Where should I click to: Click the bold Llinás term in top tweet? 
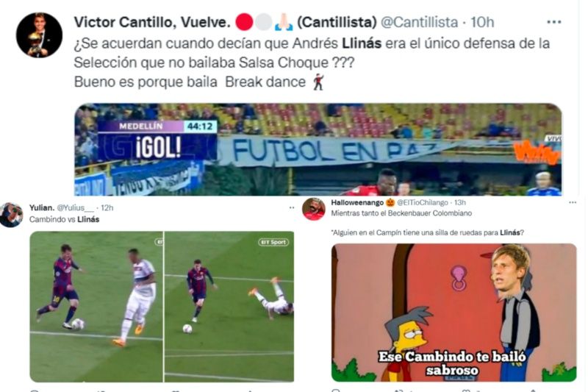[362, 43]
